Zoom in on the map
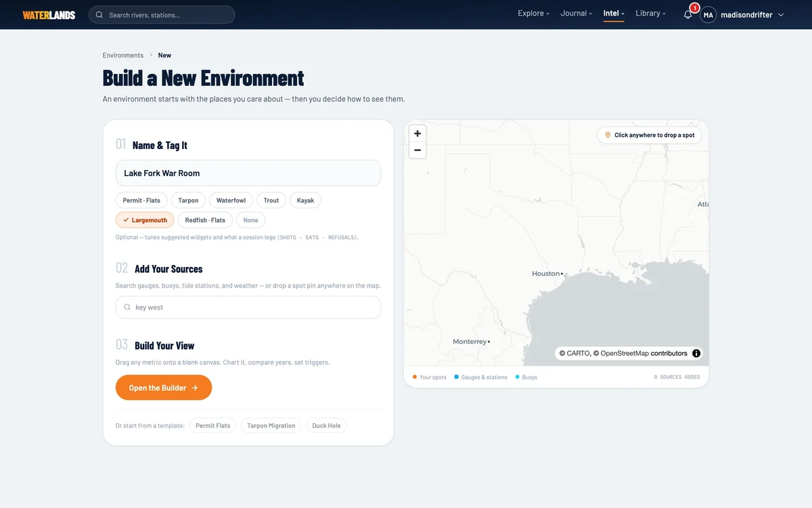812x508 pixels. pyautogui.click(x=418, y=133)
